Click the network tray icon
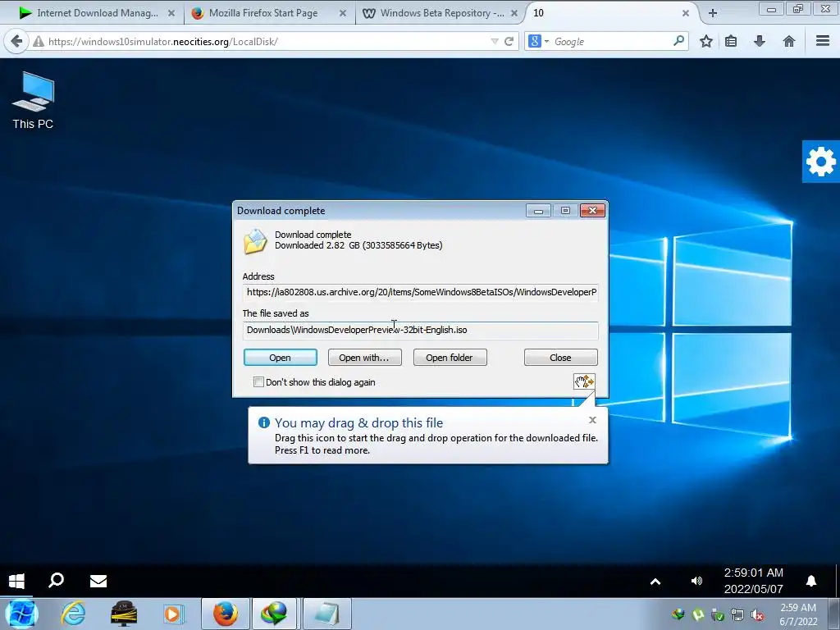 click(x=737, y=614)
